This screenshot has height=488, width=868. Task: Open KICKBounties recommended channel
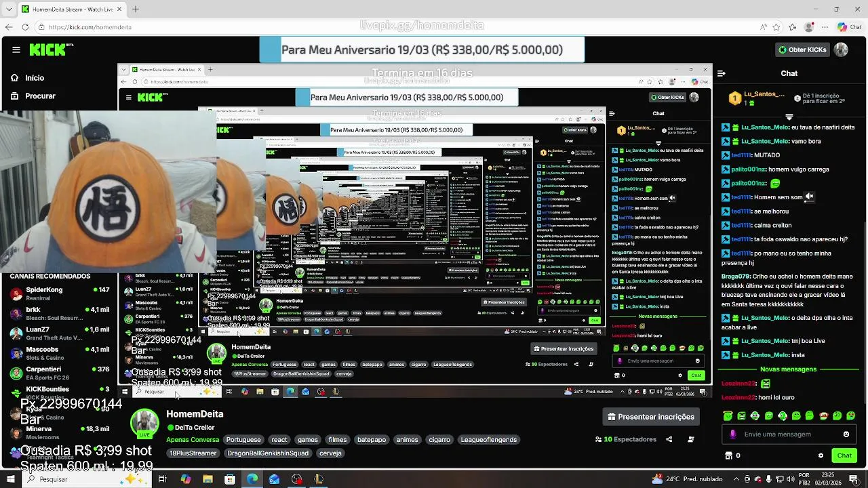[60, 392]
